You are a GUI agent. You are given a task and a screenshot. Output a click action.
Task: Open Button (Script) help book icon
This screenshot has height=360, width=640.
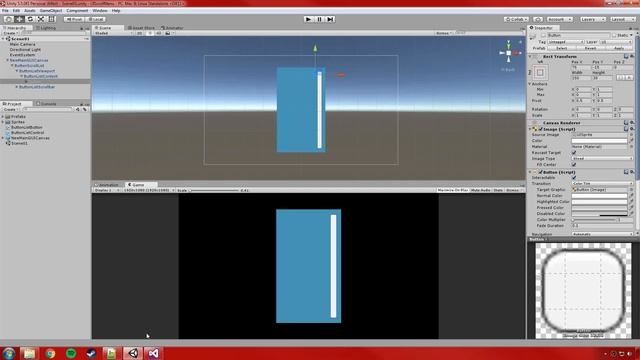[x=626, y=172]
